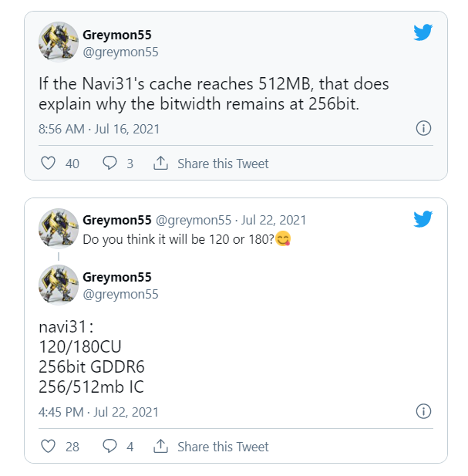Viewport: 468px width, 476px height.
Task: Open avatar beside '120 or 180' tweet
Action: coord(59,228)
